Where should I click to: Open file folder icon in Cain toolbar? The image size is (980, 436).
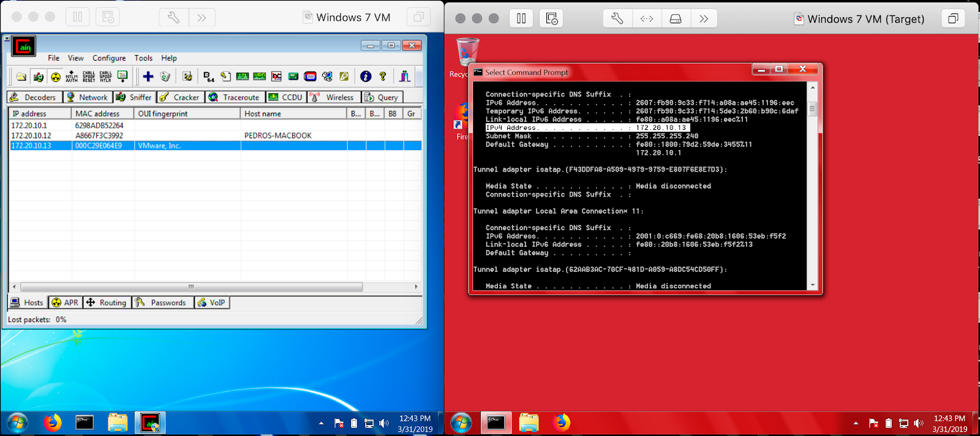(21, 77)
